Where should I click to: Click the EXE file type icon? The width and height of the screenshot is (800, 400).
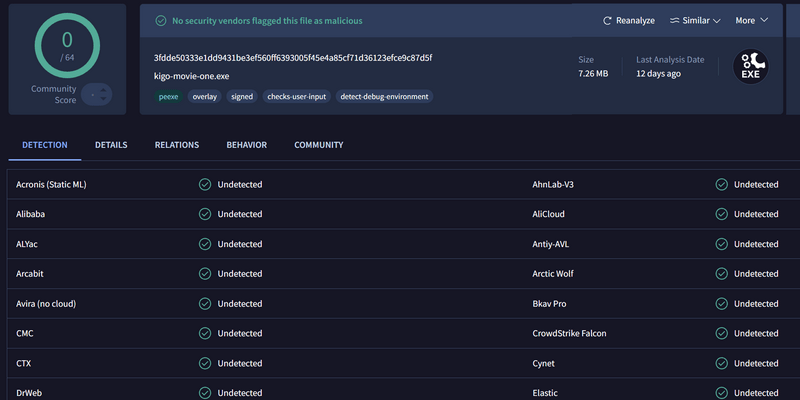751,66
